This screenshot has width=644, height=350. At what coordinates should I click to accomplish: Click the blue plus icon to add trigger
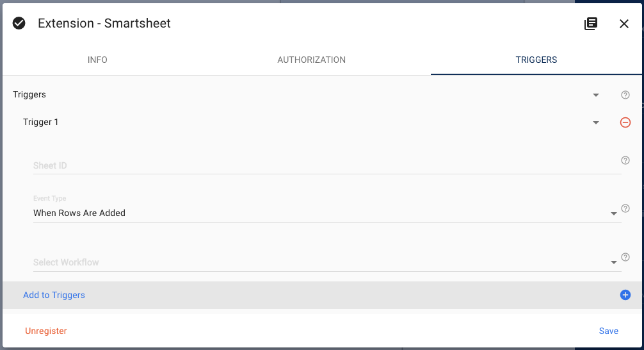(625, 295)
